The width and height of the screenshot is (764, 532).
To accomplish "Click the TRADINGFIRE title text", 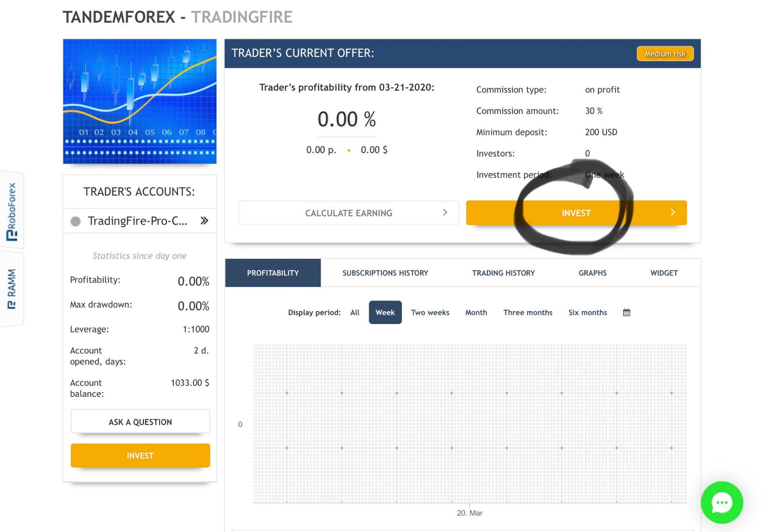I will [242, 17].
